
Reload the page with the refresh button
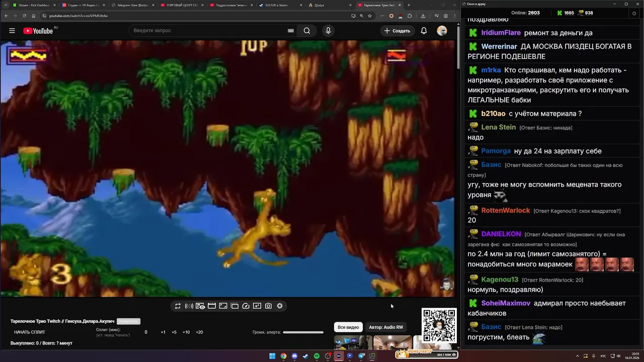(24, 16)
